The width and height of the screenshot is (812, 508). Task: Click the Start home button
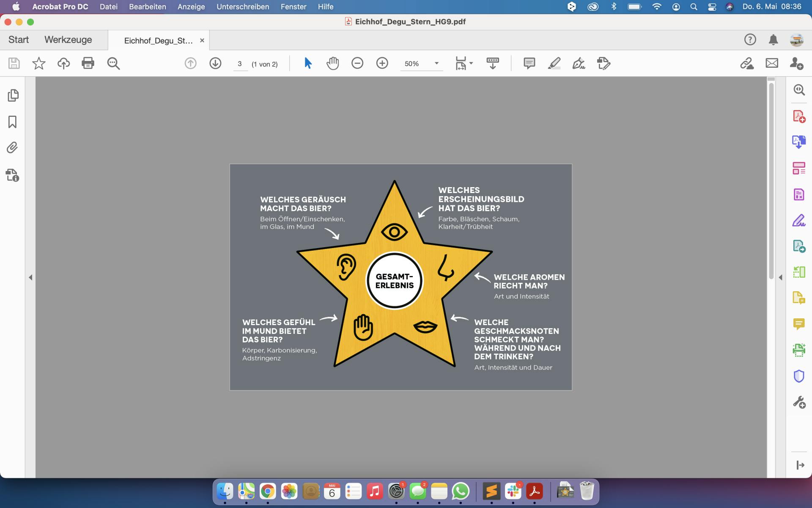click(x=19, y=40)
